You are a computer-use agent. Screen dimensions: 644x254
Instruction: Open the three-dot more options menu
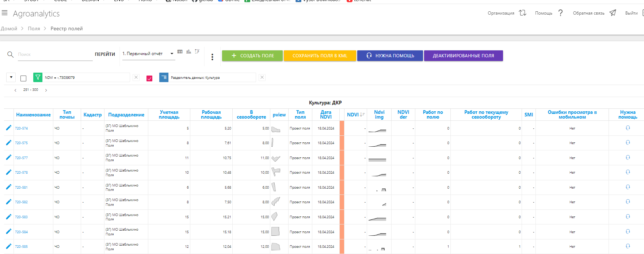tap(212, 57)
